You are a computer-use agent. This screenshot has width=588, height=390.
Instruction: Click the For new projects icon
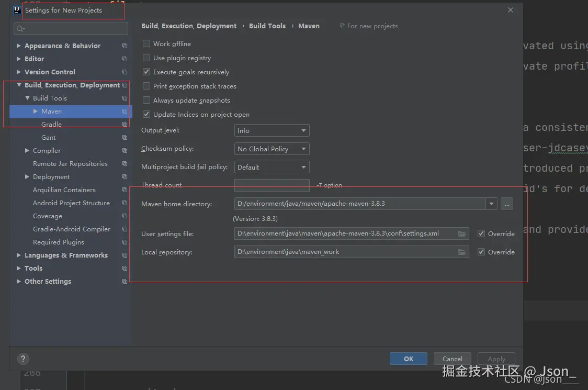pyautogui.click(x=343, y=26)
